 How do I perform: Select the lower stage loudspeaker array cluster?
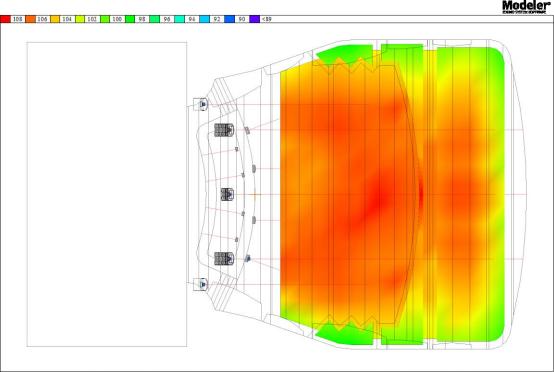(224, 259)
